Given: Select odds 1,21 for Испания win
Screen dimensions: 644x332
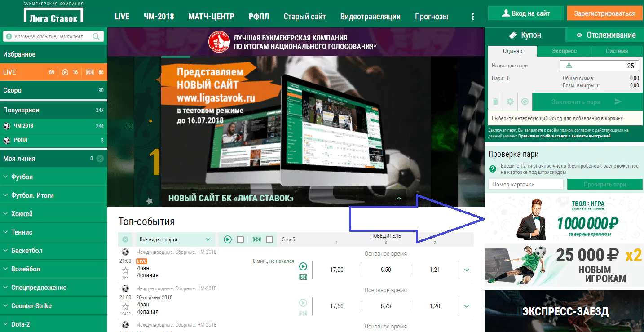Looking at the screenshot, I should 434,270.
